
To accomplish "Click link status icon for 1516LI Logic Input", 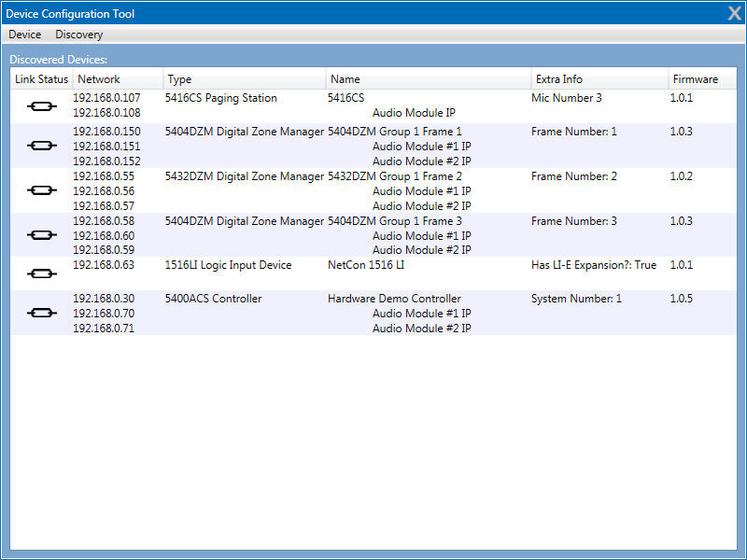I will click(x=40, y=273).
